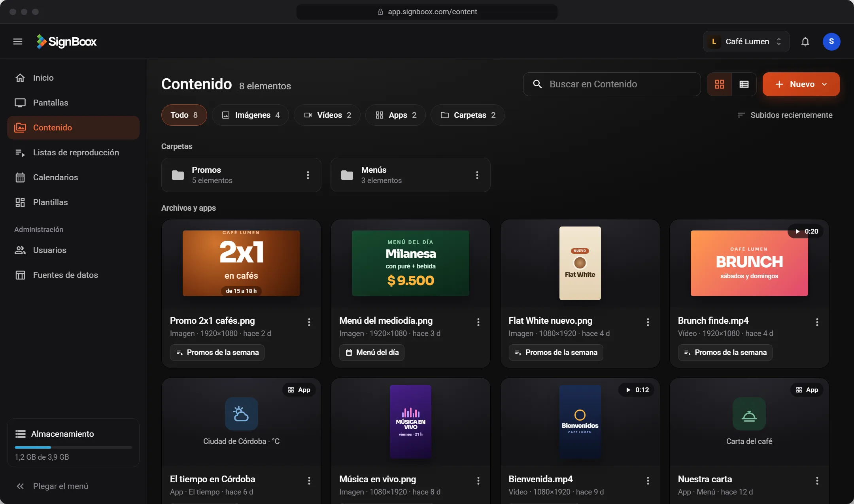Switch to list view
The height and width of the screenshot is (504, 854).
coord(744,84)
